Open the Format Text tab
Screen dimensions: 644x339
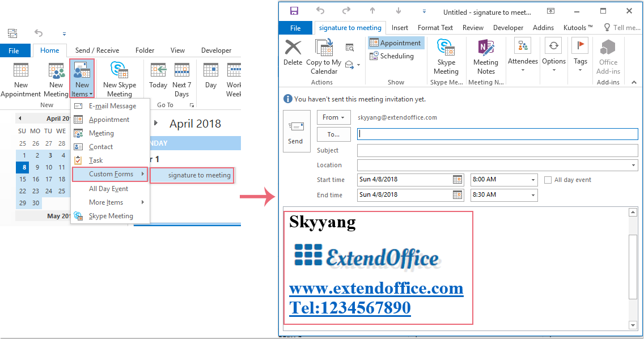point(435,28)
